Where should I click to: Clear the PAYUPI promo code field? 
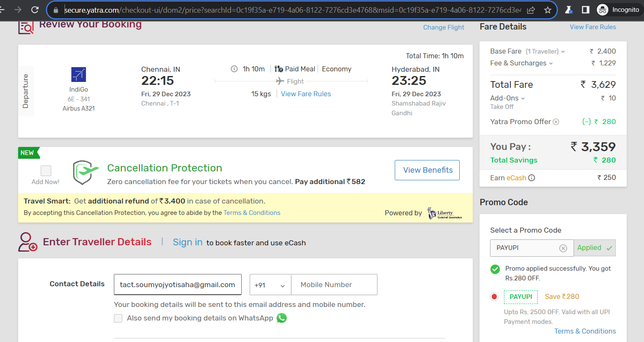tap(563, 248)
